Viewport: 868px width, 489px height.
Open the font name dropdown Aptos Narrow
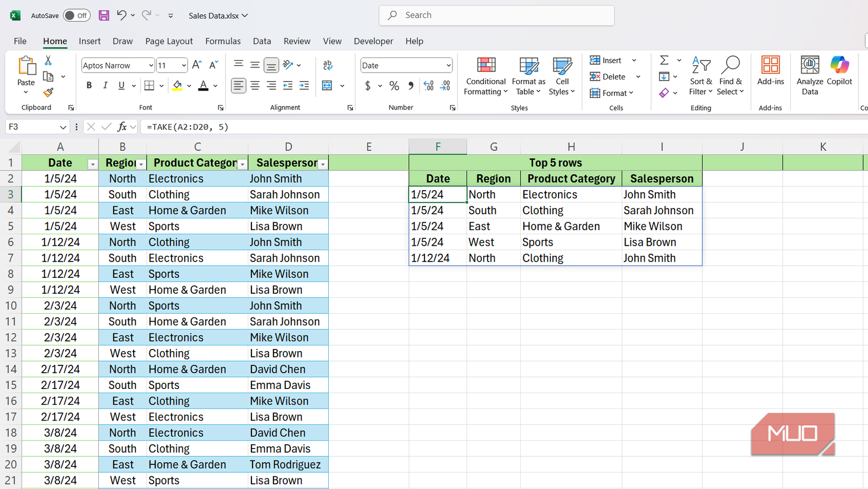(x=151, y=65)
